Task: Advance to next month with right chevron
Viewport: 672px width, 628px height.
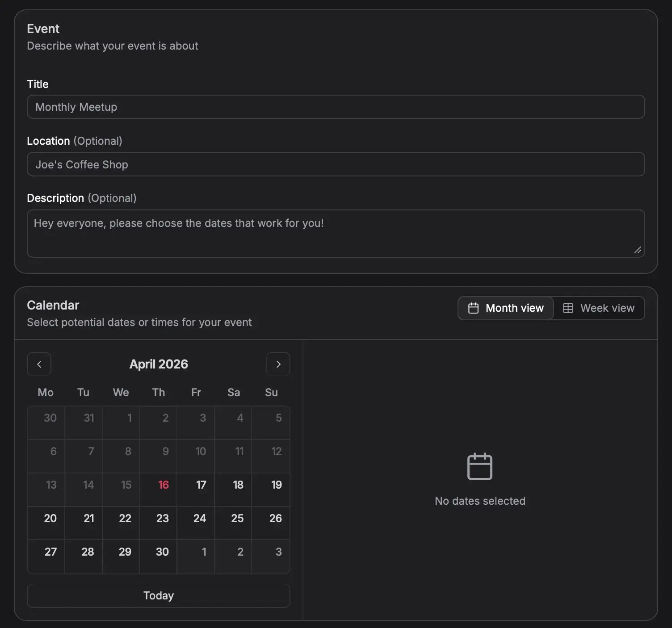Action: 278,364
